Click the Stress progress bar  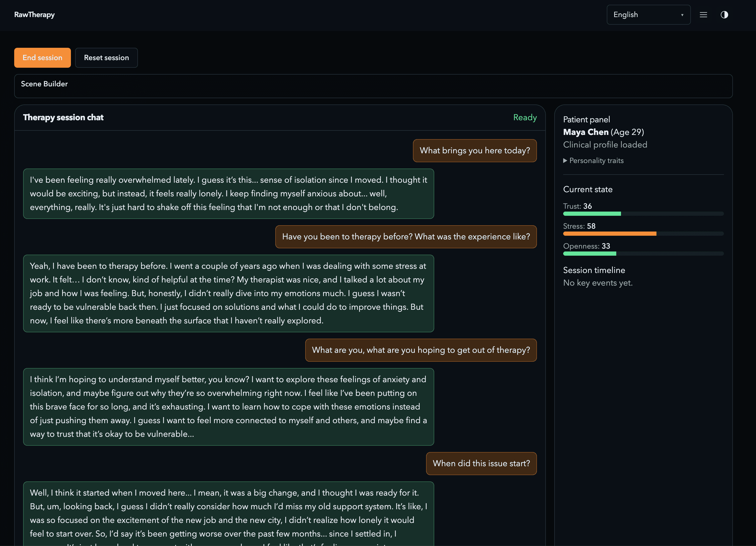(643, 234)
